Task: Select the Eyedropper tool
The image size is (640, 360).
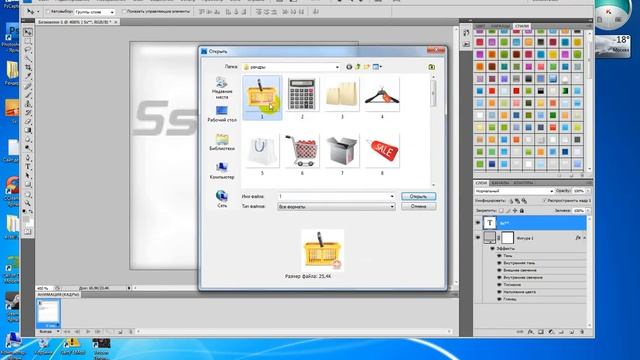Action: pyautogui.click(x=28, y=76)
